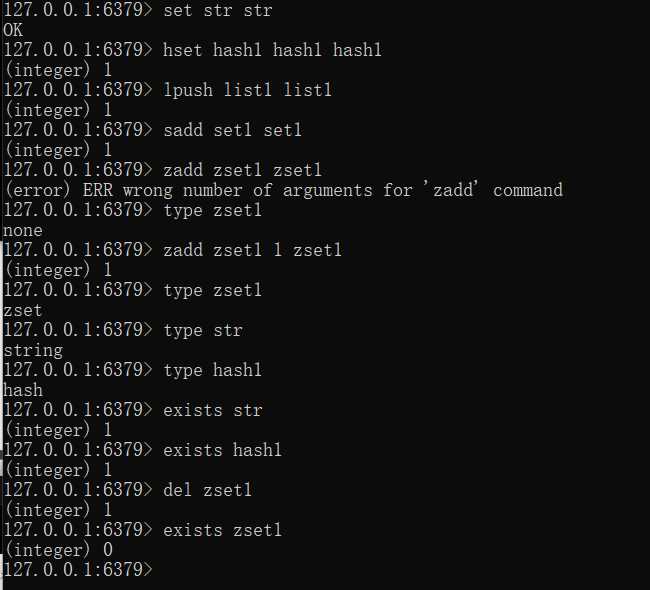Click the 'zadd zset1 1 zset1' command
Screen dimensions: 650x590
click(252, 250)
